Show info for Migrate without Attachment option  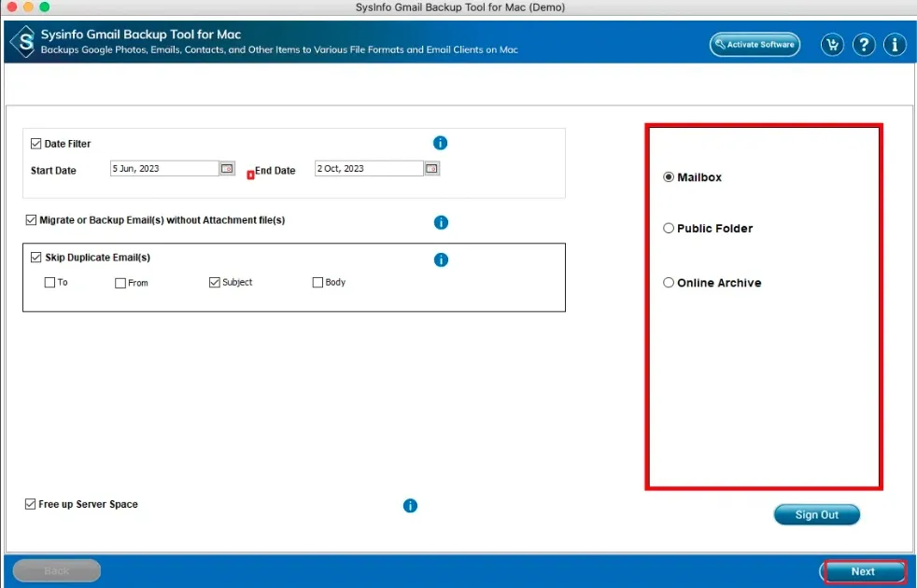click(441, 223)
